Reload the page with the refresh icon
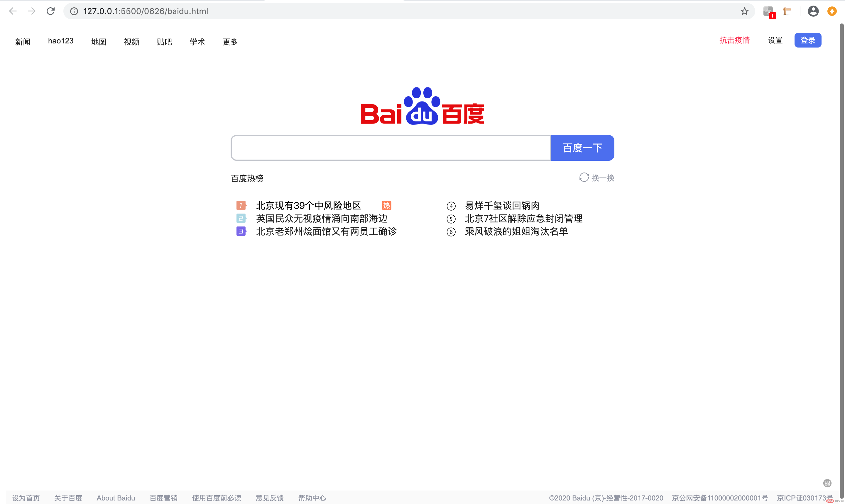Viewport: 845px width, 504px height. click(x=50, y=11)
